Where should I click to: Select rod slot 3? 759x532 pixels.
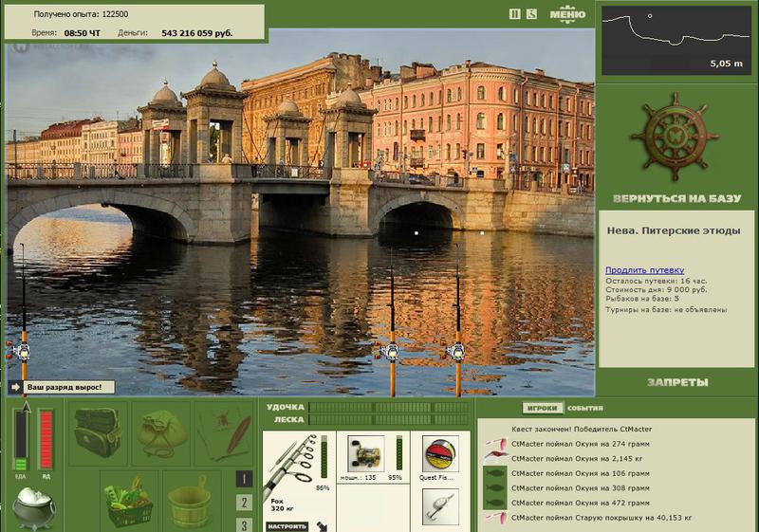coord(244,525)
